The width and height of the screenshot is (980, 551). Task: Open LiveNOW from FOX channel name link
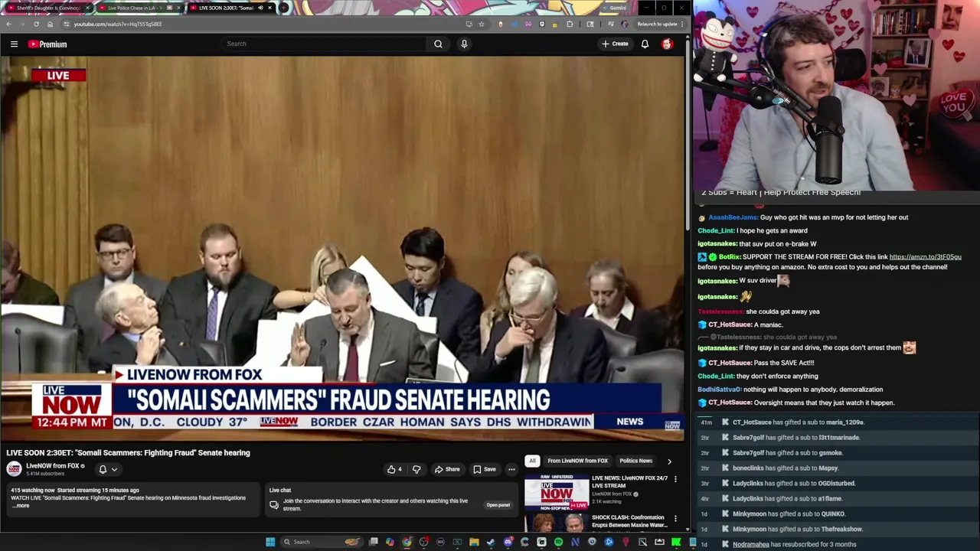[53, 466]
